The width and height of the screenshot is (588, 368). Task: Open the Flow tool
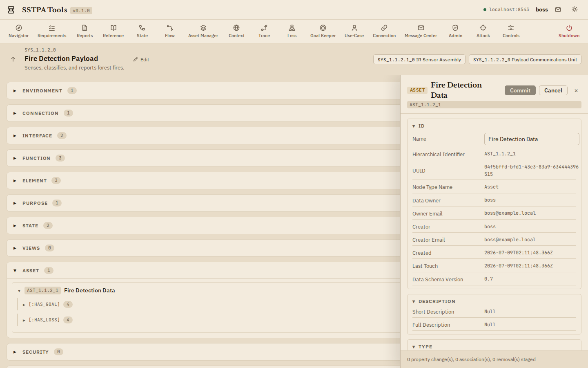170,31
